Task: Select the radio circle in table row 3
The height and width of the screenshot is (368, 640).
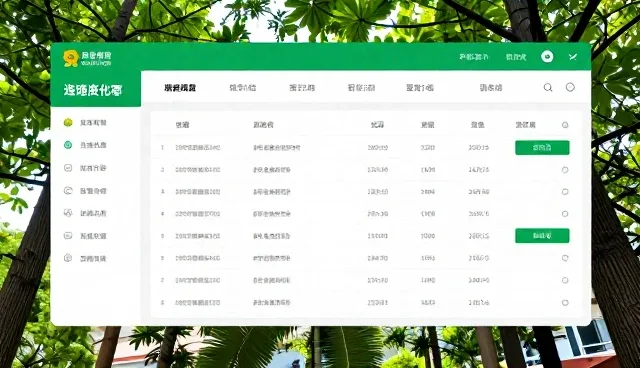Action: (x=565, y=192)
